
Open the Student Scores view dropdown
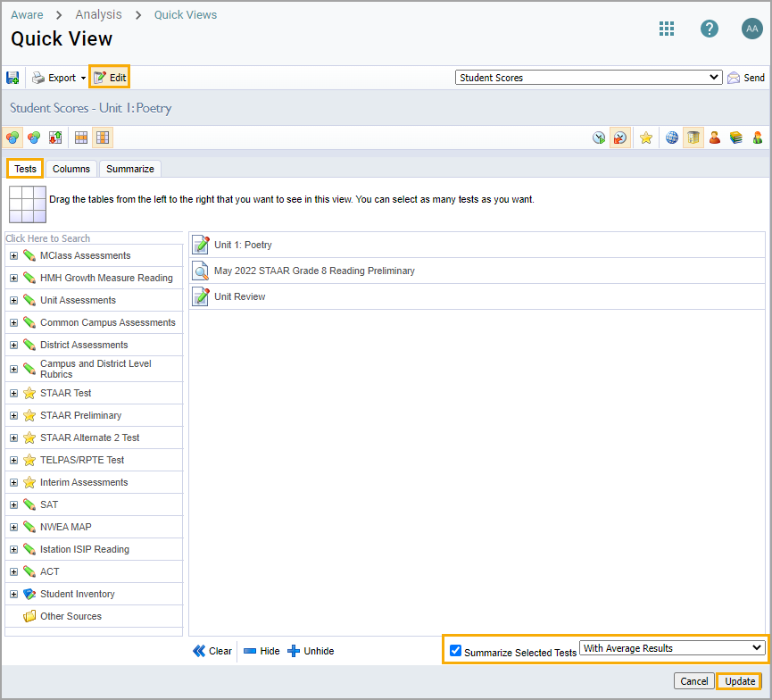[x=588, y=78]
